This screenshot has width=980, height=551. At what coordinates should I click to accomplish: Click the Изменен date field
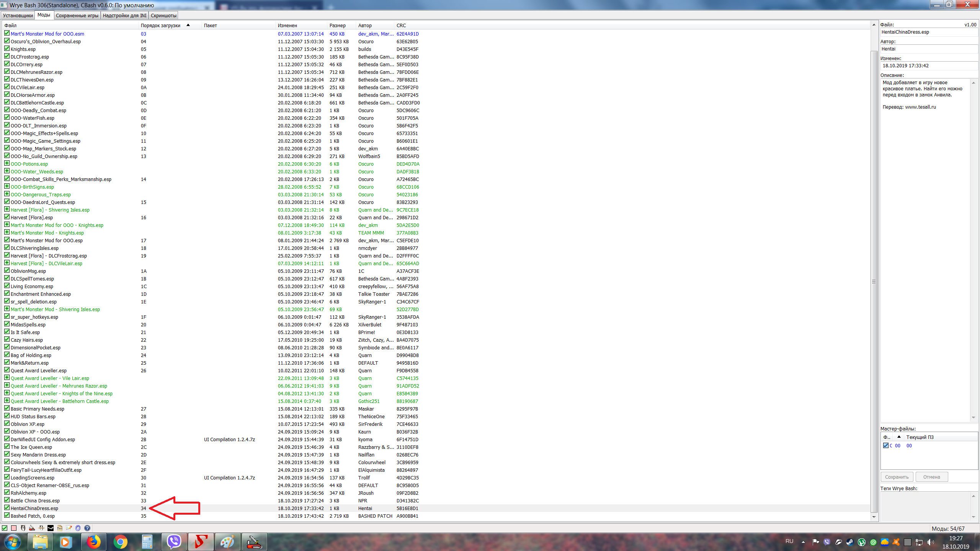[x=929, y=66]
